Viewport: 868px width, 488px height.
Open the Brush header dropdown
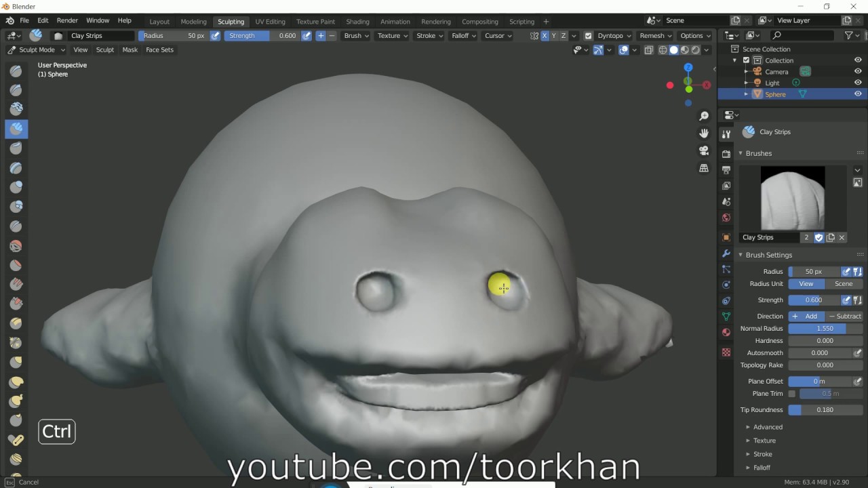357,35
